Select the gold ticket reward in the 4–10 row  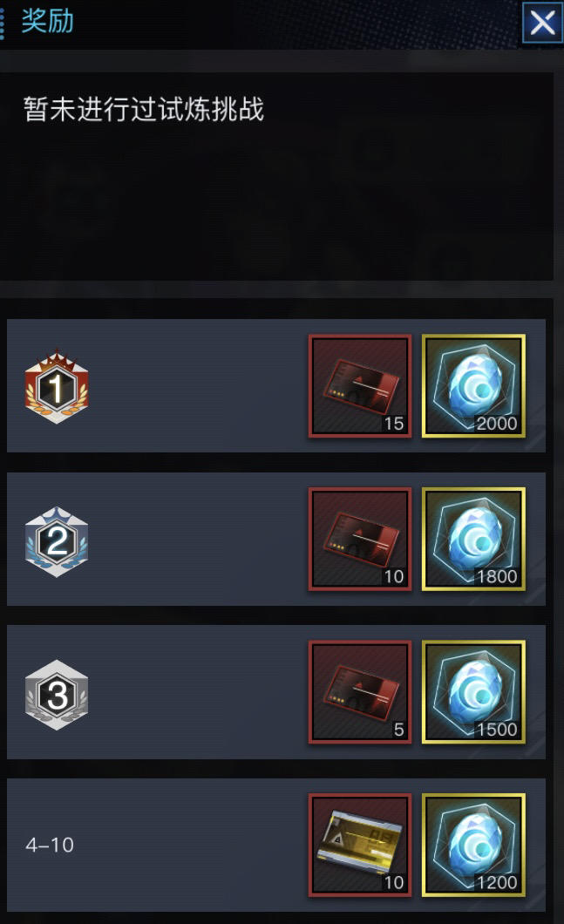360,845
